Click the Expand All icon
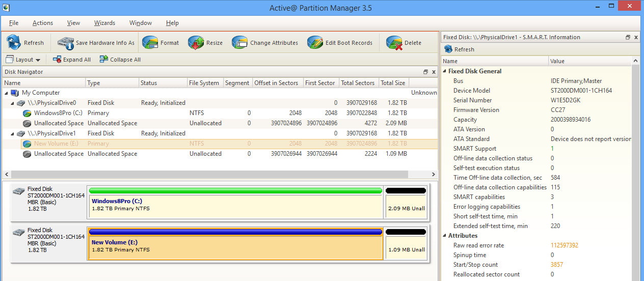 click(57, 60)
